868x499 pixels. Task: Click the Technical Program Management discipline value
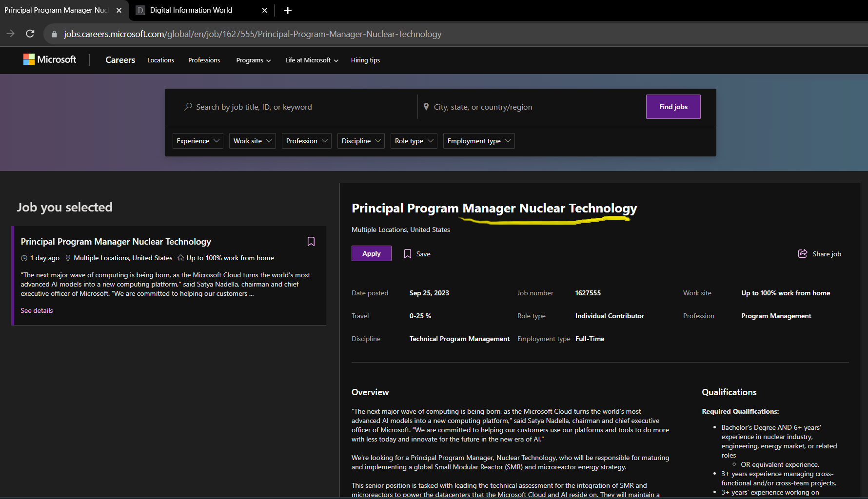tap(460, 339)
